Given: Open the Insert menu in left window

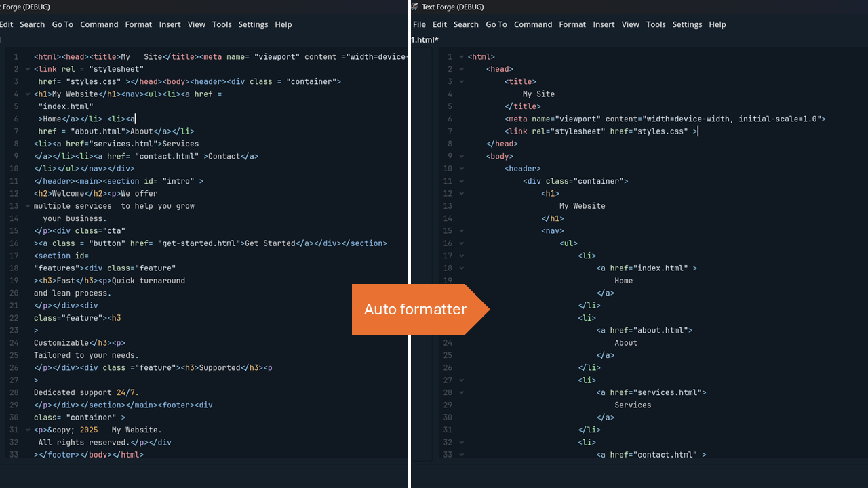Looking at the screenshot, I should click(170, 24).
